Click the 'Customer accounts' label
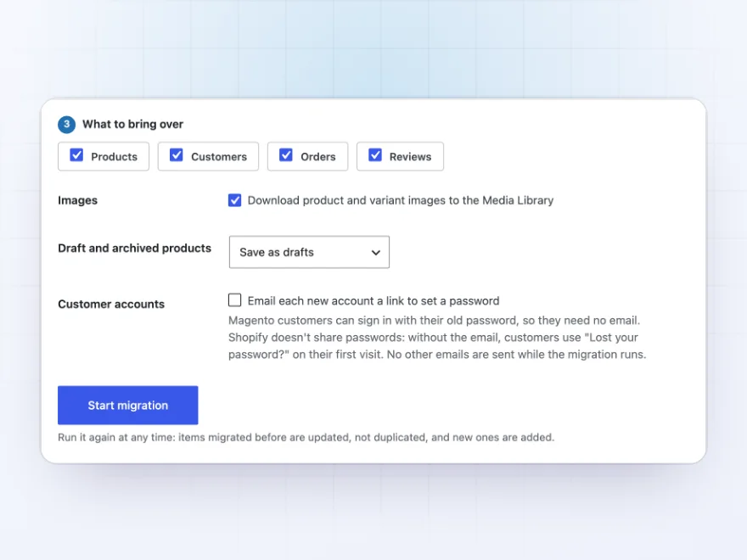 point(111,305)
